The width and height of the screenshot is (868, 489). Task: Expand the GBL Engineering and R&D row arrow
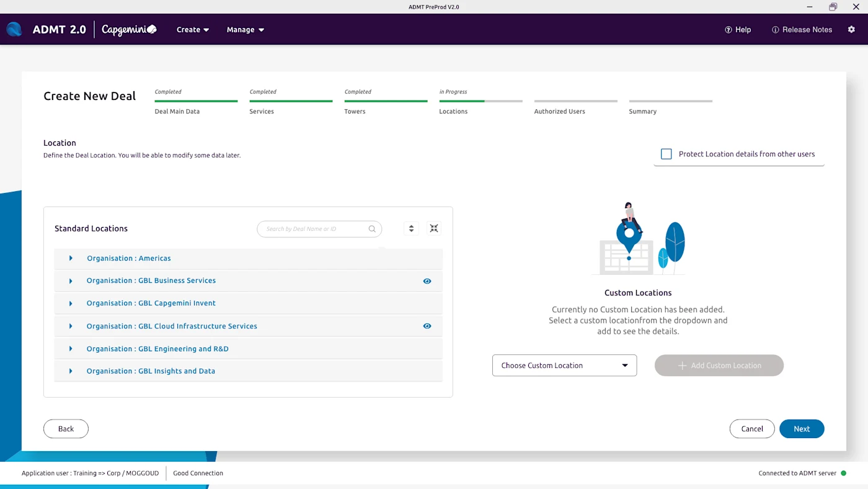71,349
